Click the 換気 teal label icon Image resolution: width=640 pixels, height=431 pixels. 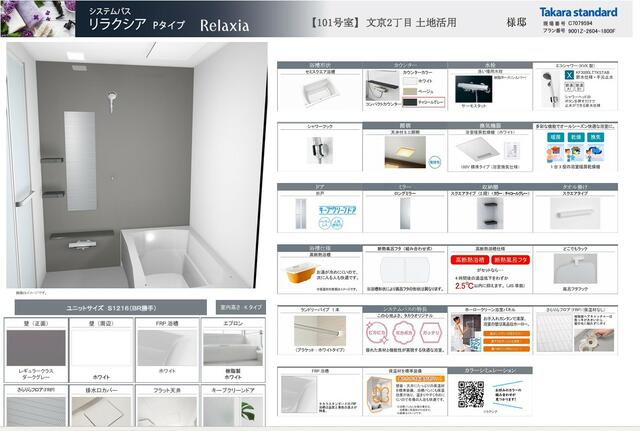[x=596, y=138]
